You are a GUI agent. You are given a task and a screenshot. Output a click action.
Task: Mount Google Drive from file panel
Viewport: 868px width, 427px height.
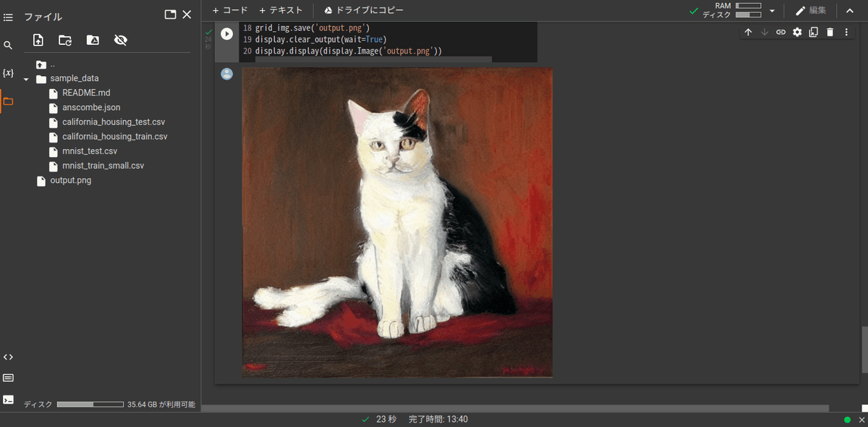click(x=93, y=41)
